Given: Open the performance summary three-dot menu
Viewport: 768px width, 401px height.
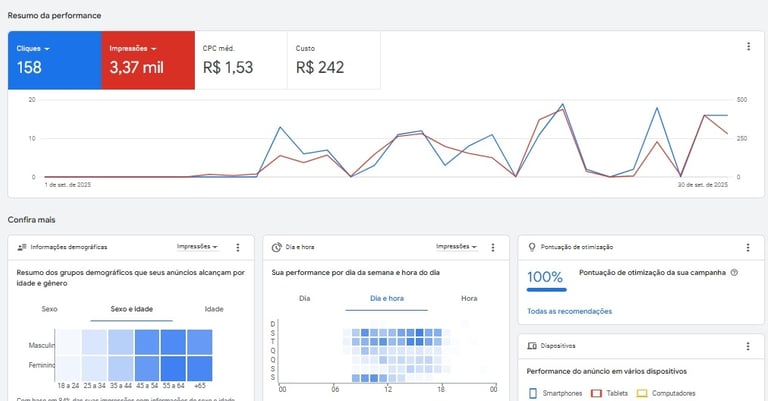Looking at the screenshot, I should [748, 47].
